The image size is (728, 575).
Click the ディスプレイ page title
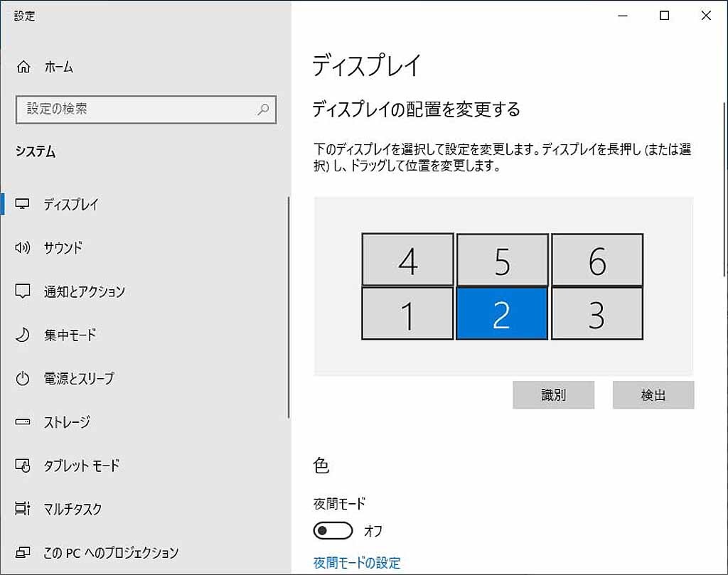(x=366, y=65)
